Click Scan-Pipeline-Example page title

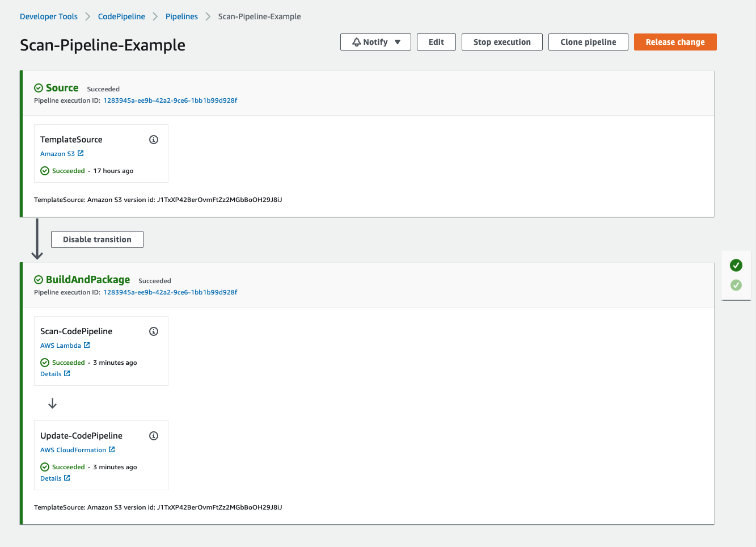tap(103, 45)
